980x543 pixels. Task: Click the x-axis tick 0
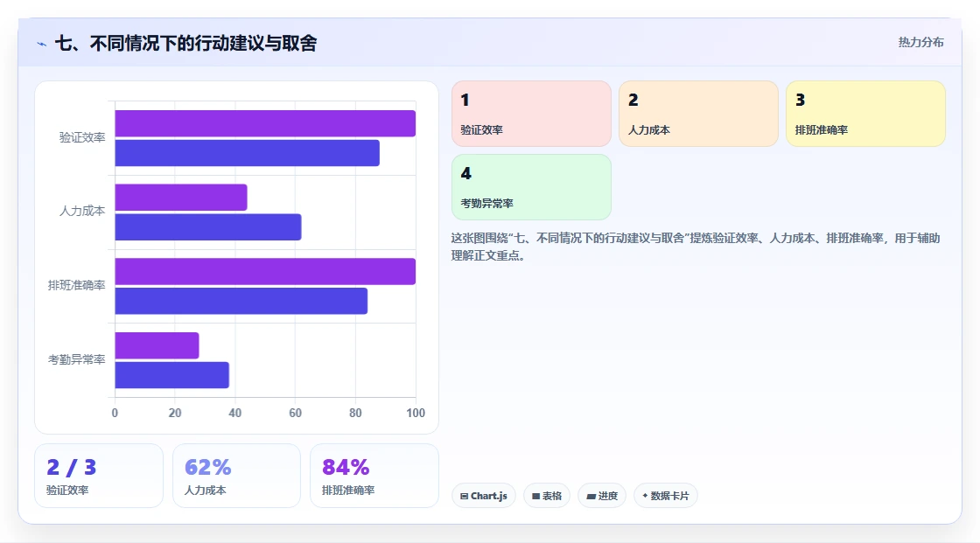point(115,413)
